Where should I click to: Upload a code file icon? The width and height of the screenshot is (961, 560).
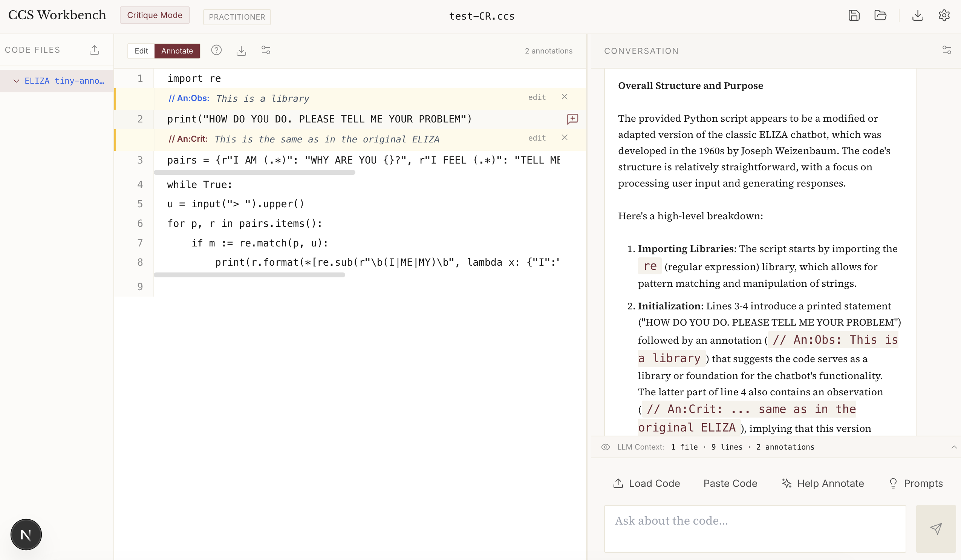[x=94, y=50]
